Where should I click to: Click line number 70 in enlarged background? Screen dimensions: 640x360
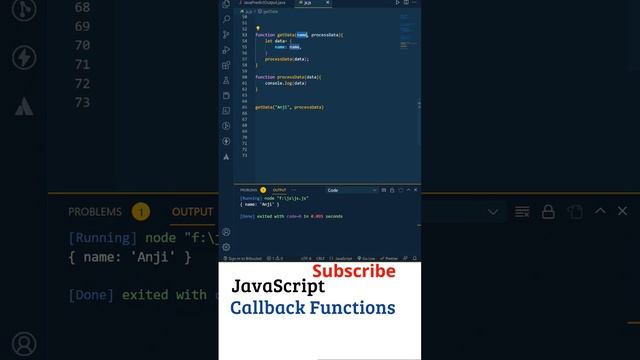[82, 45]
